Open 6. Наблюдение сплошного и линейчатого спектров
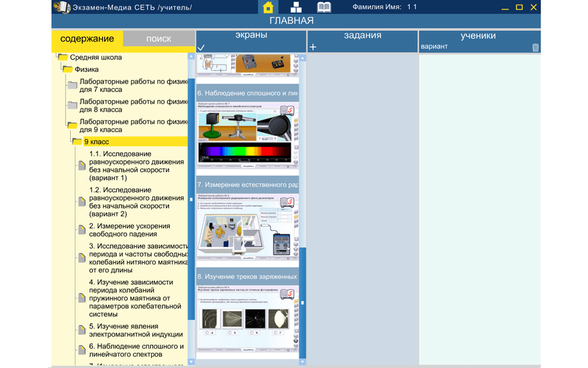Image resolution: width=588 pixels, height=368 pixels. click(136, 350)
